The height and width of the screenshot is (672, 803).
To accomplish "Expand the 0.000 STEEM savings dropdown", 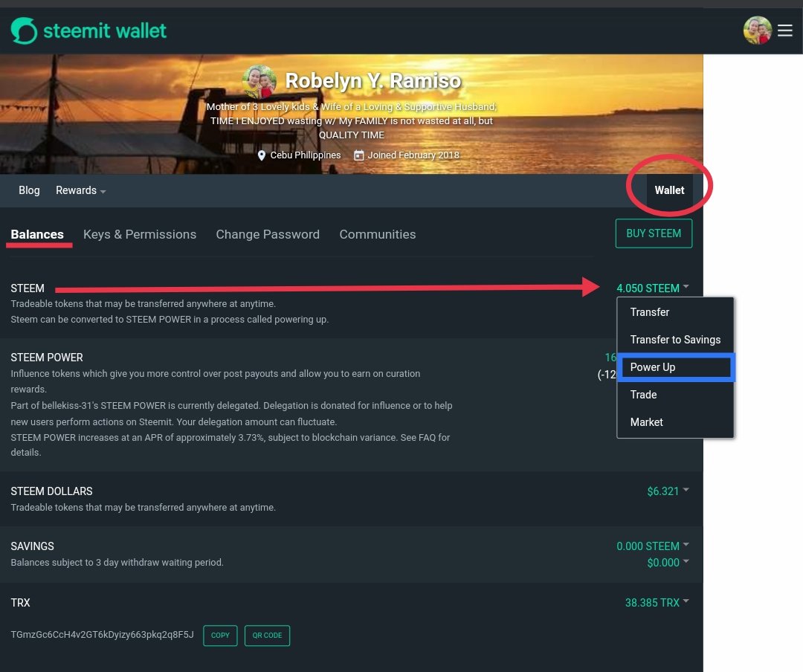I will click(x=653, y=546).
